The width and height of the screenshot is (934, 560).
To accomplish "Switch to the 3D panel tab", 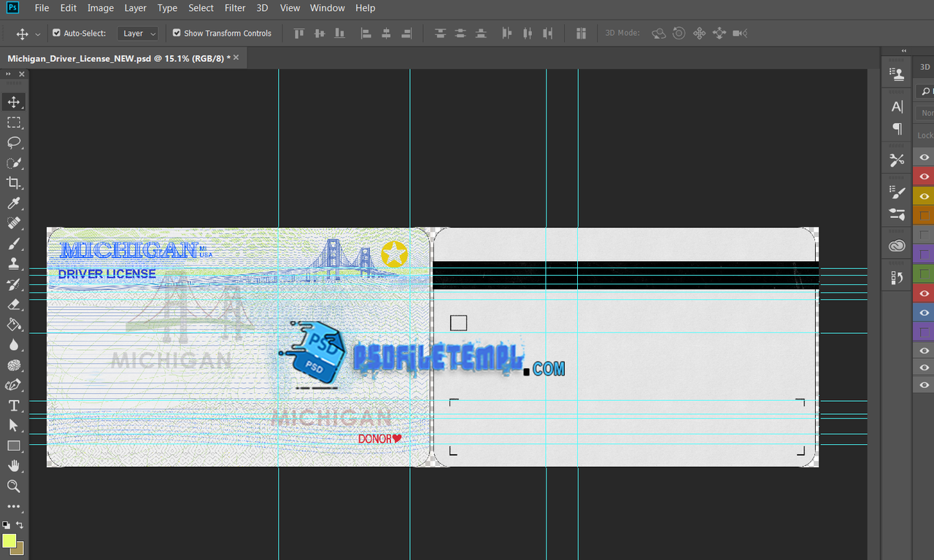I will pos(925,66).
